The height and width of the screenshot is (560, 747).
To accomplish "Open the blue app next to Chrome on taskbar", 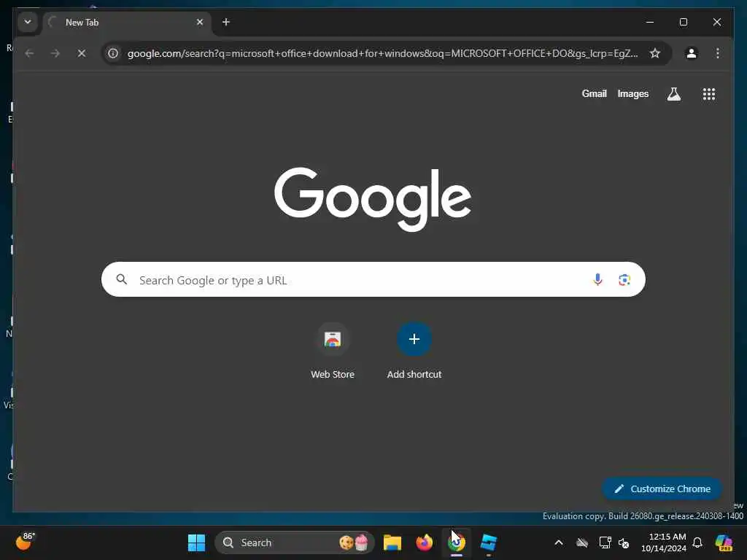I will point(488,542).
